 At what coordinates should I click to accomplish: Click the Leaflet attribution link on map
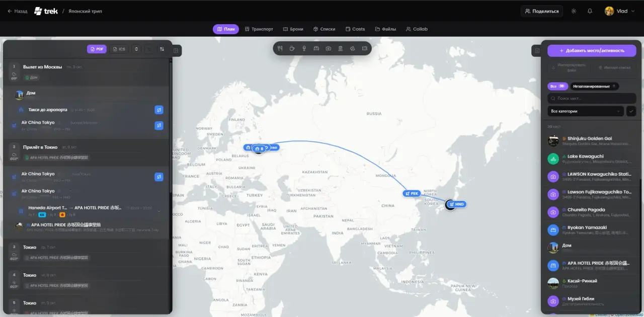(x=601, y=314)
